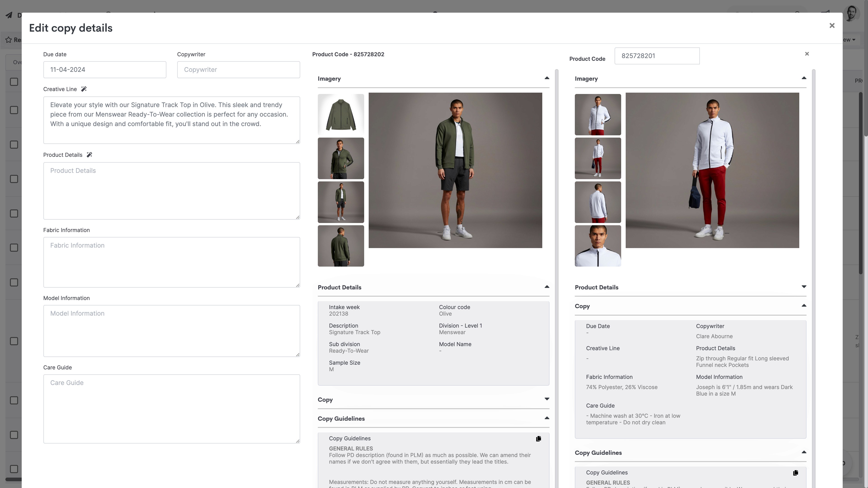Collapse the left Copy Guidelines section

(547, 418)
